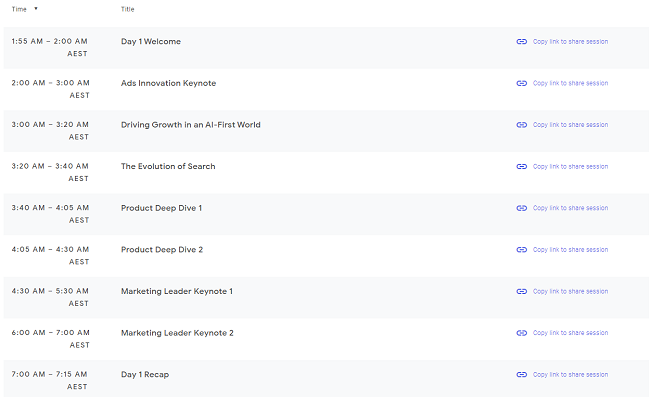Click the link icon in The Evolution of Search row
The height and width of the screenshot is (397, 650).
point(521,167)
